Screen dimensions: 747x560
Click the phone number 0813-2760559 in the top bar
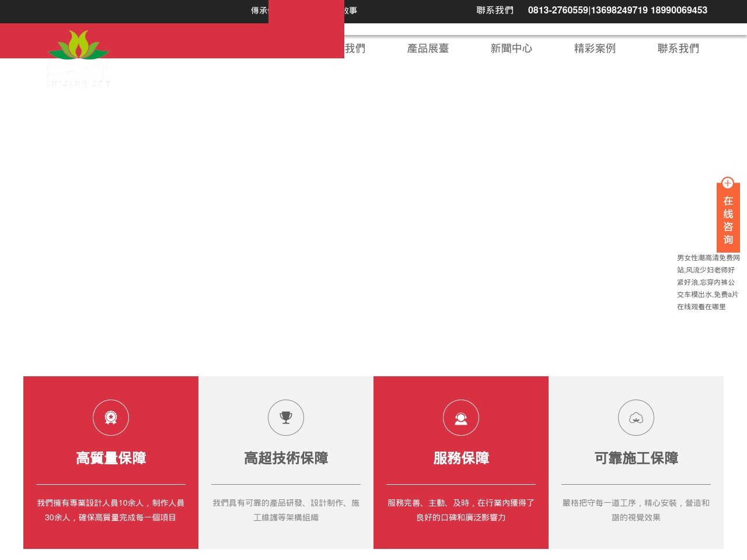558,10
